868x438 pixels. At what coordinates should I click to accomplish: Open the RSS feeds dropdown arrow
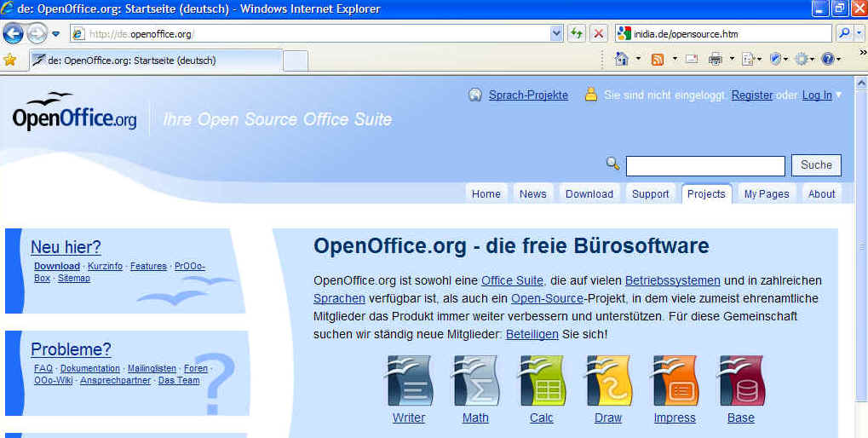click(x=675, y=59)
